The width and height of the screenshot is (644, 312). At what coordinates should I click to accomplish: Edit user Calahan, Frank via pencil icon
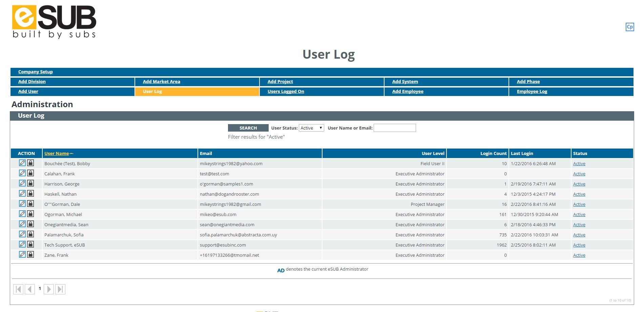click(x=22, y=173)
